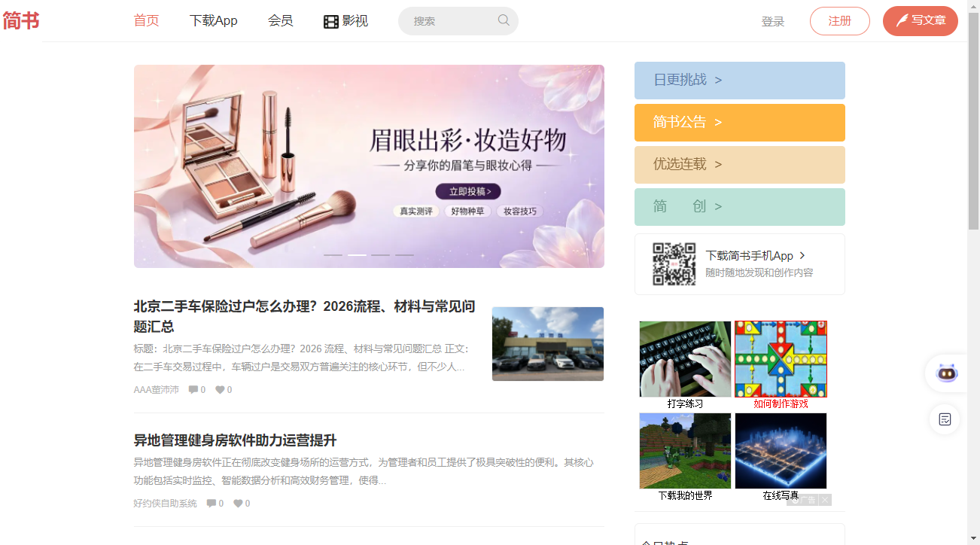Click heart icon under 异地管理健身房 article

tap(238, 504)
